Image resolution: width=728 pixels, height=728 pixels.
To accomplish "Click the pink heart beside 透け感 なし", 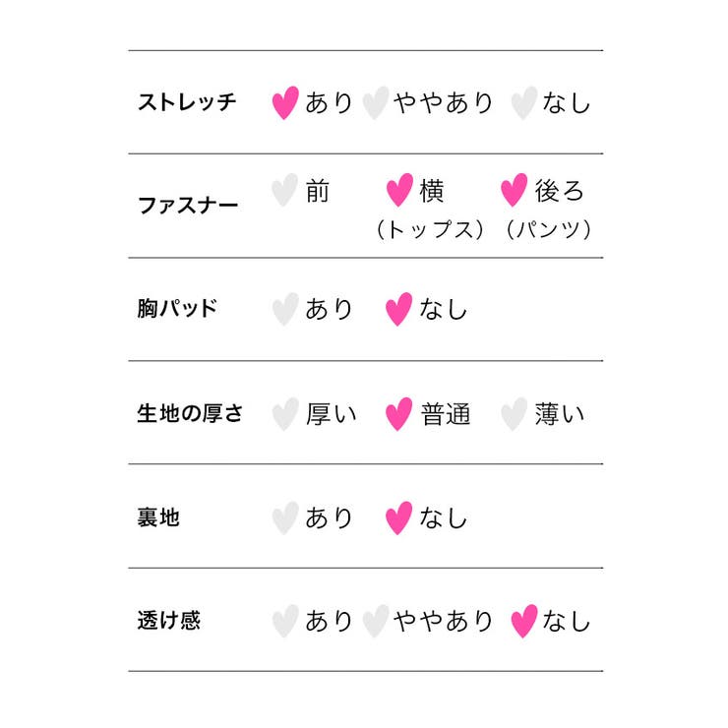I will [524, 621].
